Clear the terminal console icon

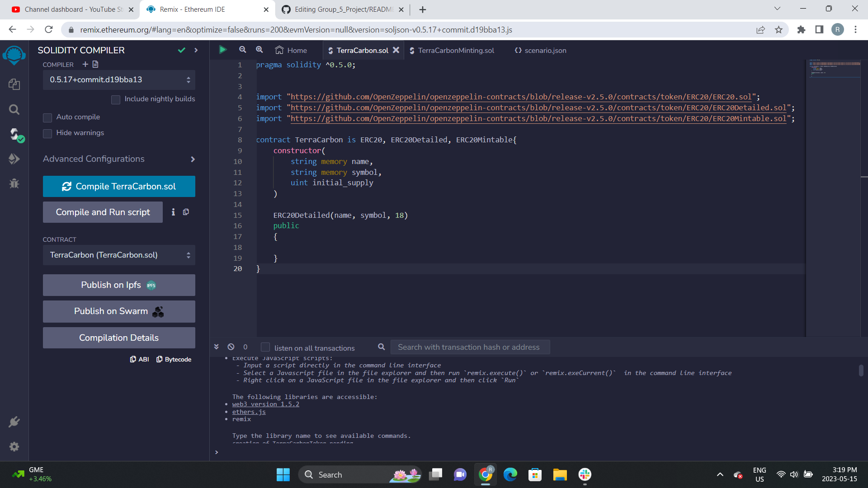pyautogui.click(x=231, y=347)
